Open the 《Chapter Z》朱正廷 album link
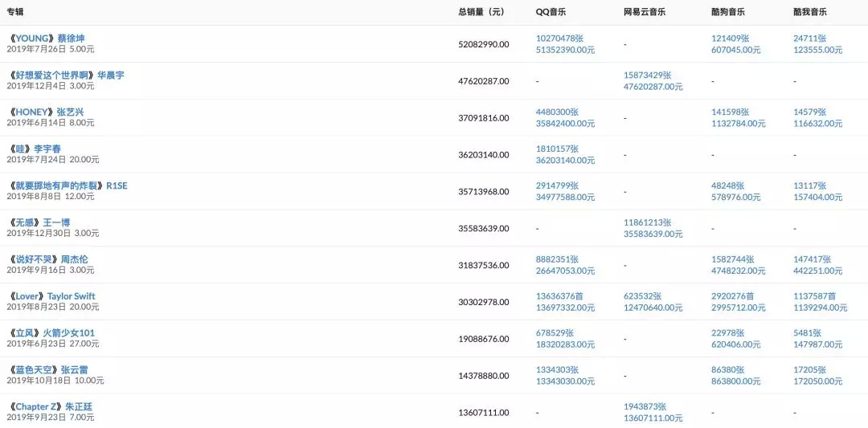The width and height of the screenshot is (868, 428). point(49,406)
